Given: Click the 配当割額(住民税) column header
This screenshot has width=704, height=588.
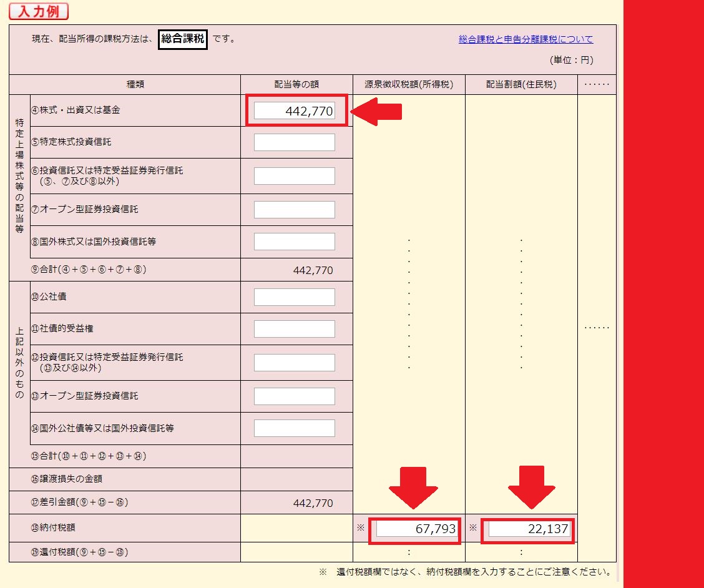Looking at the screenshot, I should [x=521, y=84].
